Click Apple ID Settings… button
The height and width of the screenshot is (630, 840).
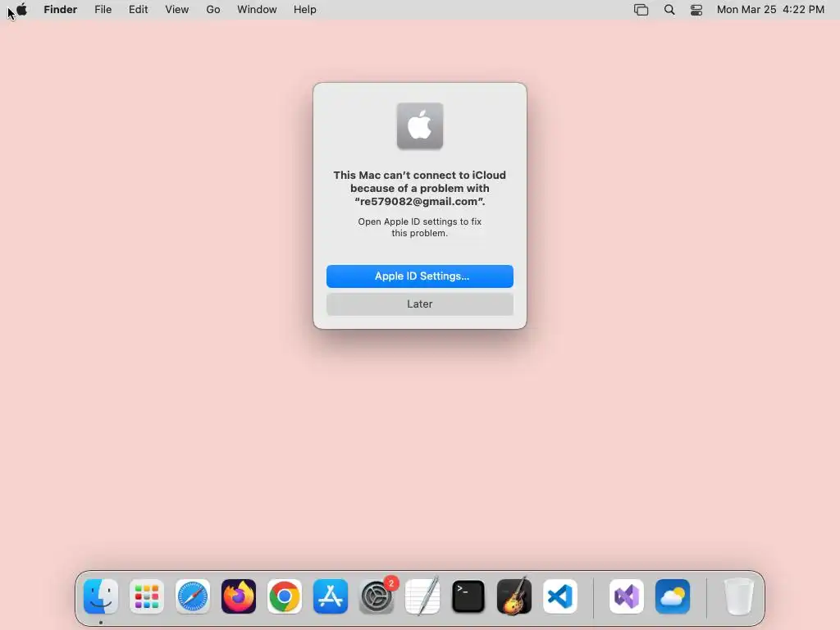click(x=419, y=276)
